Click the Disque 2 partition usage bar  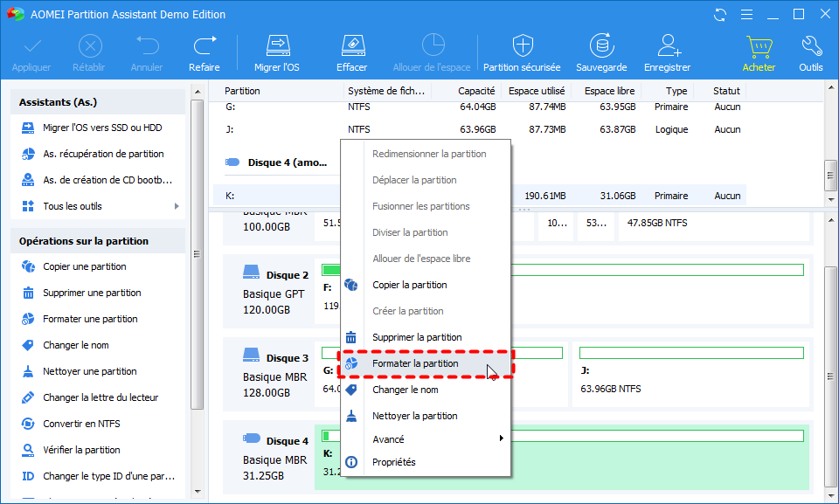(655, 269)
